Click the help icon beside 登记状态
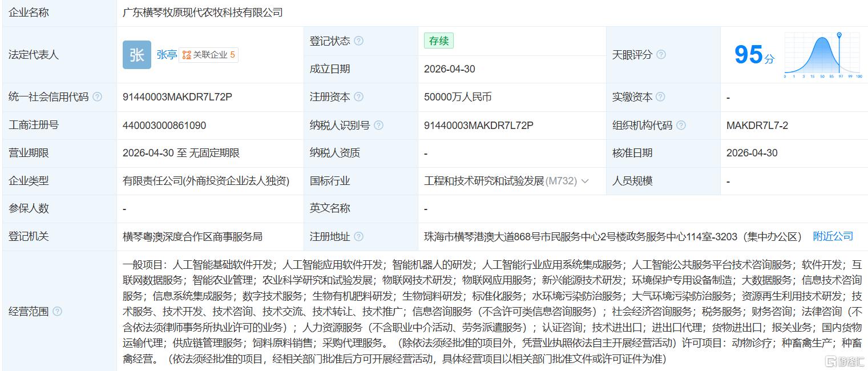 (x=358, y=41)
